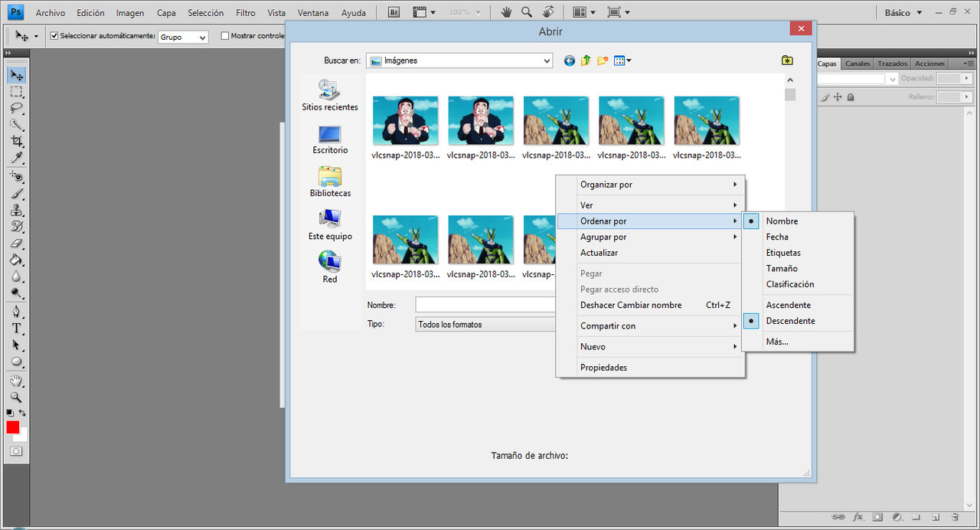Select Fecha in the sort submenu
This screenshot has height=530, width=980.
click(x=777, y=237)
